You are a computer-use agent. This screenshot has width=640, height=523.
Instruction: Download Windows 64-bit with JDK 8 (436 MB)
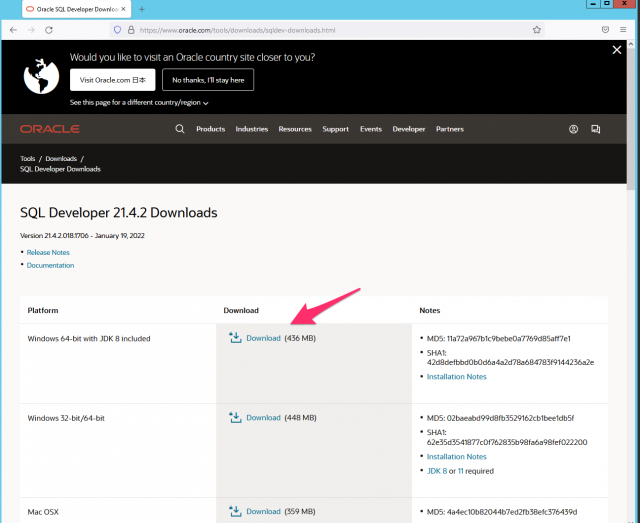click(x=263, y=338)
